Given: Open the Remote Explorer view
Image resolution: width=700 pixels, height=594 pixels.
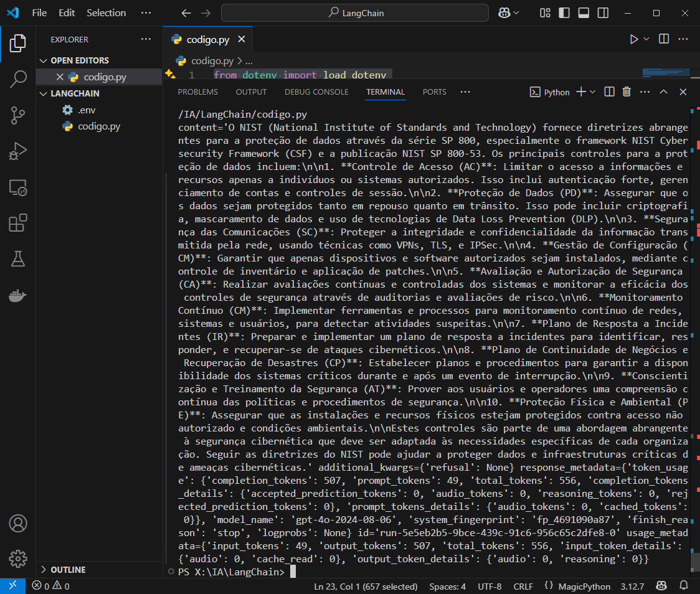Looking at the screenshot, I should point(18,187).
